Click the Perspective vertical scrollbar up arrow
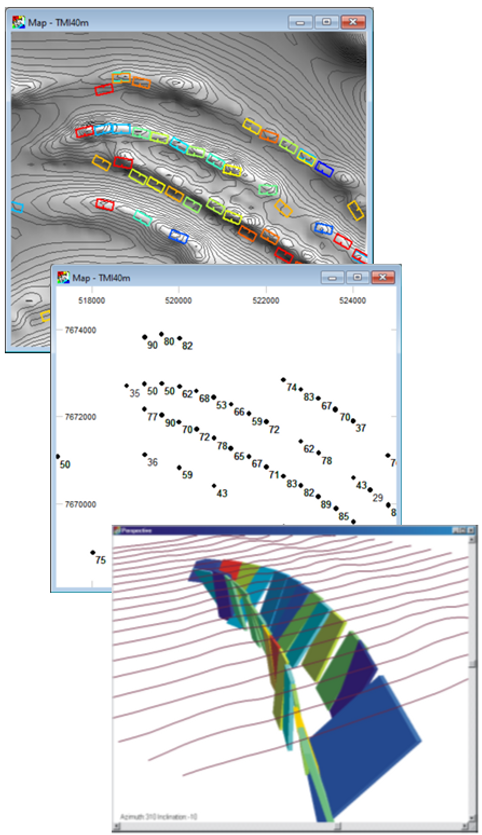The width and height of the screenshot is (482, 835). [472, 540]
